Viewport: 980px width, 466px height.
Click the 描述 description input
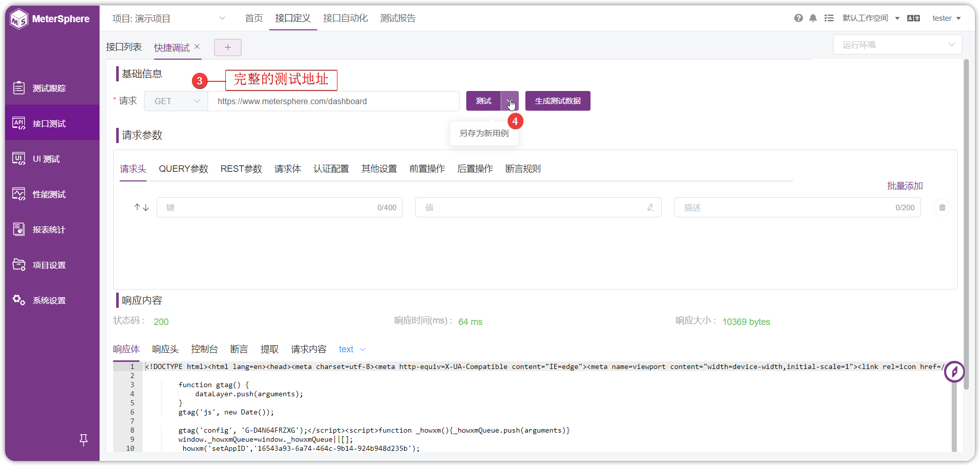(798, 207)
